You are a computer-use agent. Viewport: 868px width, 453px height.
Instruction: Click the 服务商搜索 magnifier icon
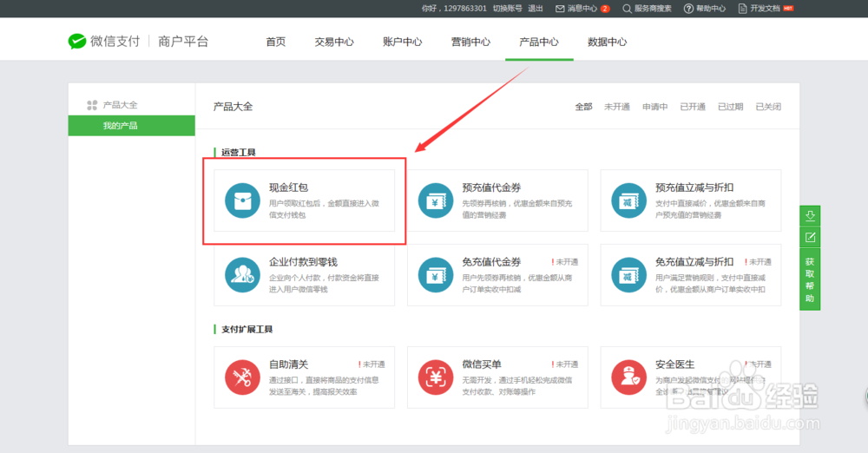click(x=627, y=9)
